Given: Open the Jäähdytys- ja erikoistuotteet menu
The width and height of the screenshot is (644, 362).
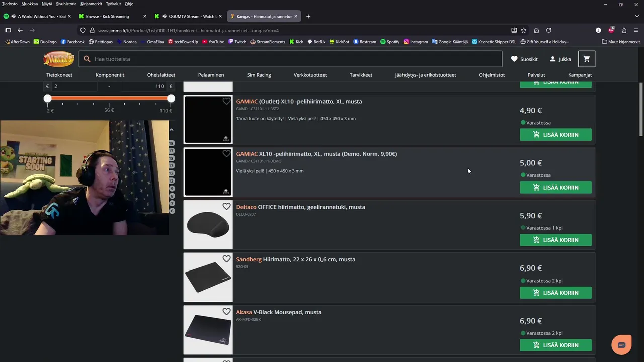Looking at the screenshot, I should click(426, 75).
